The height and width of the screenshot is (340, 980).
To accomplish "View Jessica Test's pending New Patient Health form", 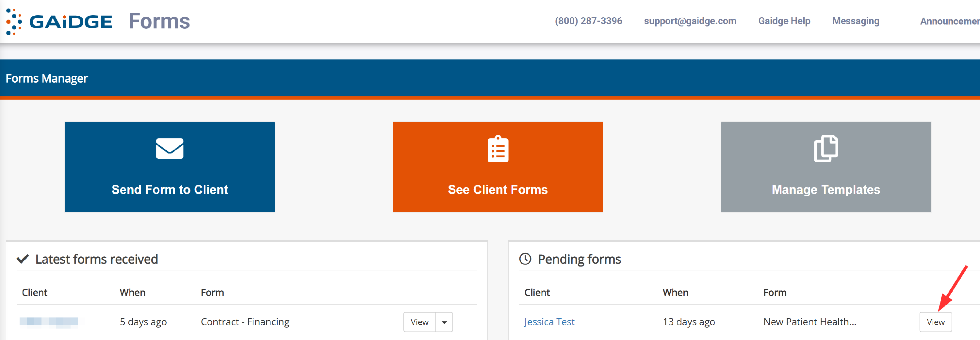I will click(936, 322).
